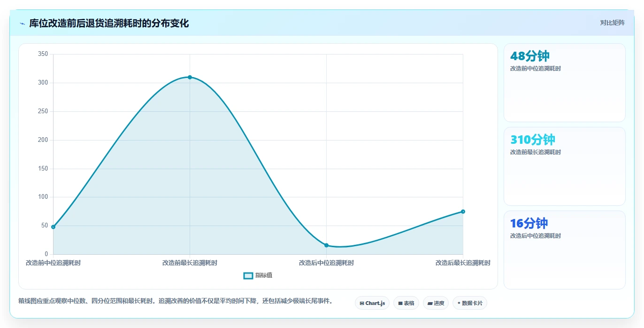Select the 48分钟 stat card value
This screenshot has height=328, width=644.
pos(529,56)
